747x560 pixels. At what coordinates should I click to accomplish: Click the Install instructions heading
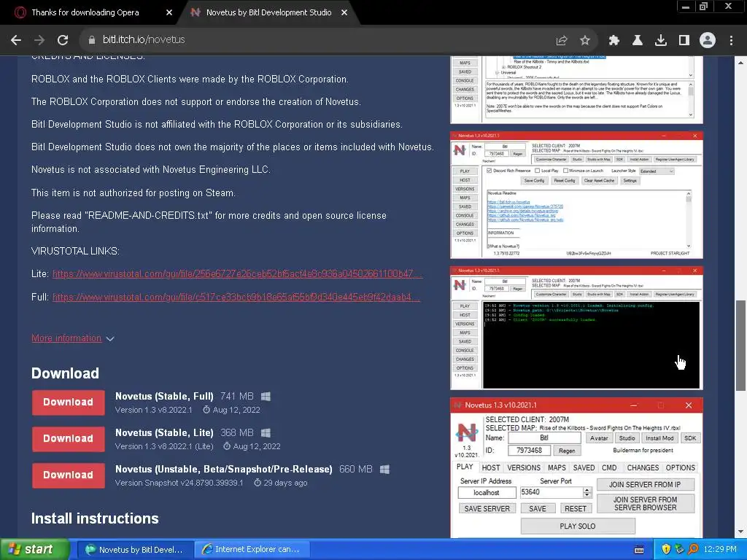(95, 518)
